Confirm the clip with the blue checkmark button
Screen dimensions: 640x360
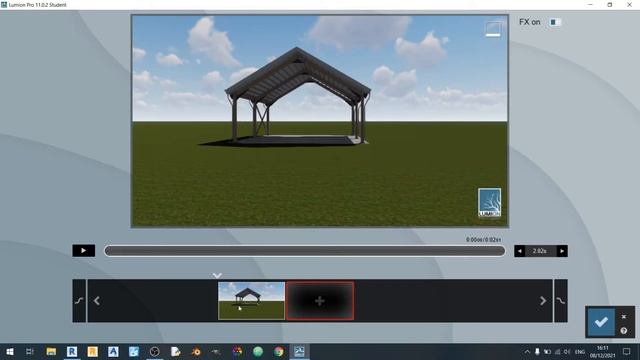coord(601,322)
